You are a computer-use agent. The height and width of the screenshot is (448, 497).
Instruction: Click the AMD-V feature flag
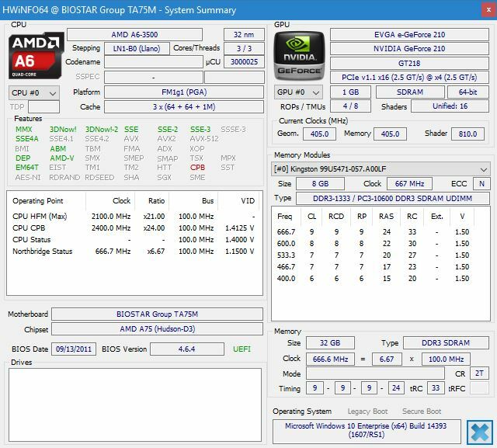tap(62, 158)
